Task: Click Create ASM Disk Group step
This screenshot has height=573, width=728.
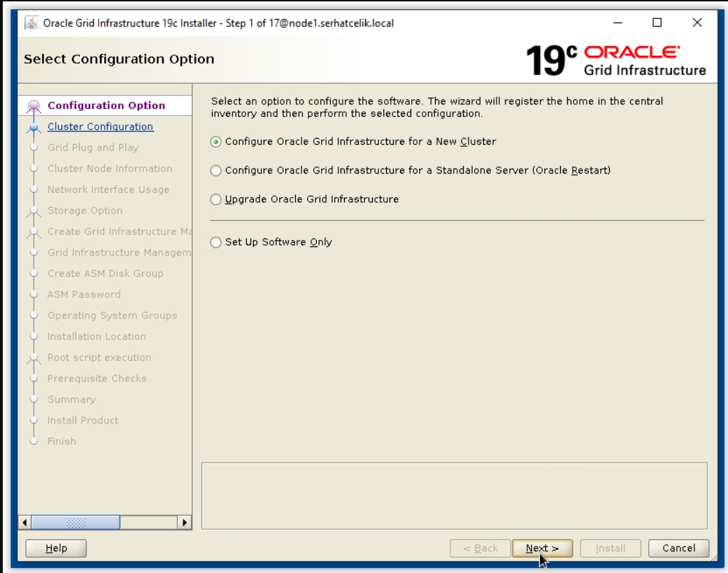Action: (x=106, y=274)
